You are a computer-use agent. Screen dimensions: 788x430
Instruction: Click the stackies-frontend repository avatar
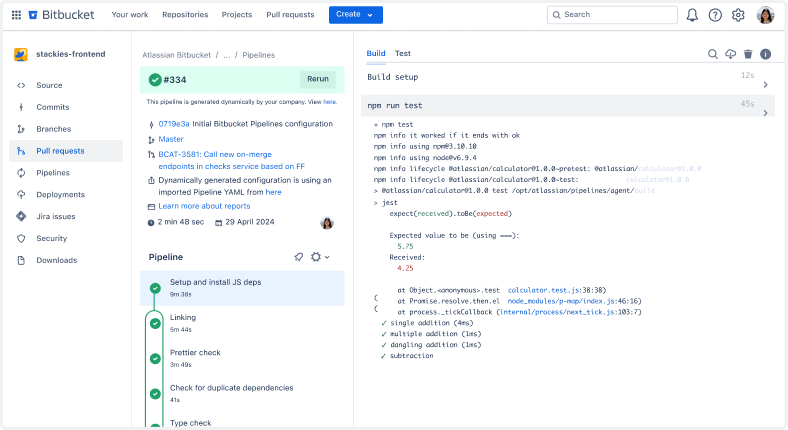coord(21,54)
